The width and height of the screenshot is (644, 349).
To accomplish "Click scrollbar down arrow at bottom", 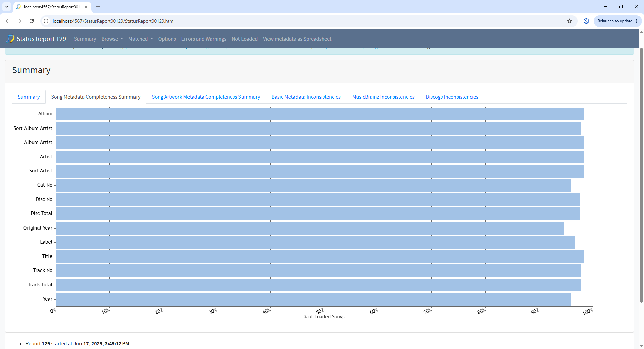I will tap(641, 346).
